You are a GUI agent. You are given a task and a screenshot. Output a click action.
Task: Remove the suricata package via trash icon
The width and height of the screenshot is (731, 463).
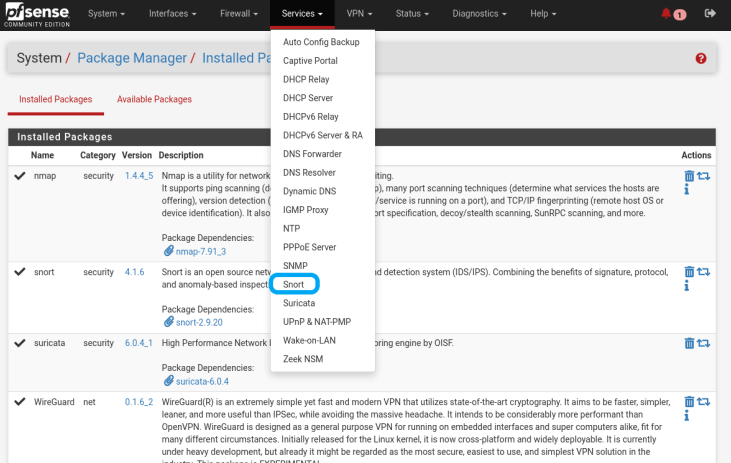[x=689, y=343]
